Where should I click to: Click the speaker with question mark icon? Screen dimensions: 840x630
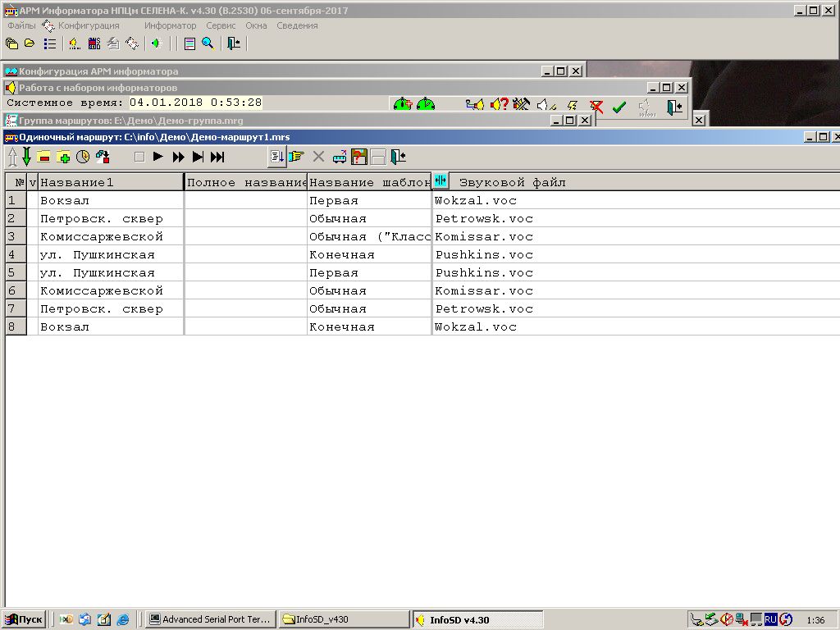coord(500,104)
